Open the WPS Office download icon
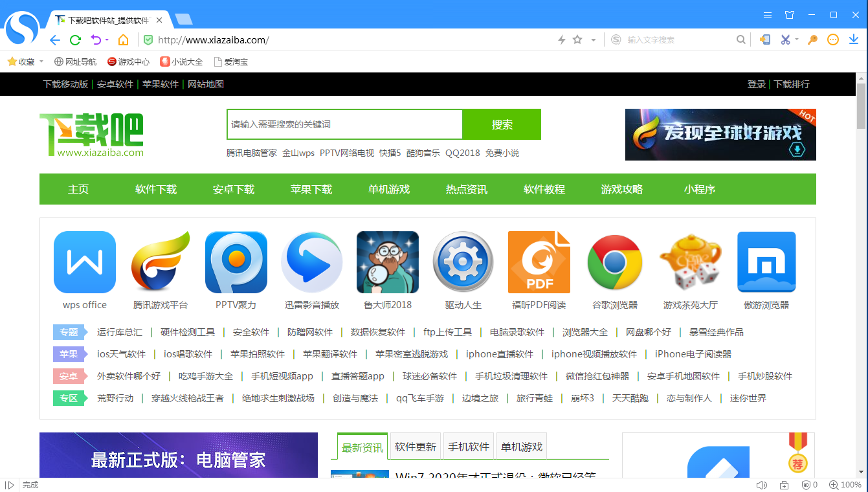Viewport: 868px width, 492px height. pyautogui.click(x=84, y=262)
